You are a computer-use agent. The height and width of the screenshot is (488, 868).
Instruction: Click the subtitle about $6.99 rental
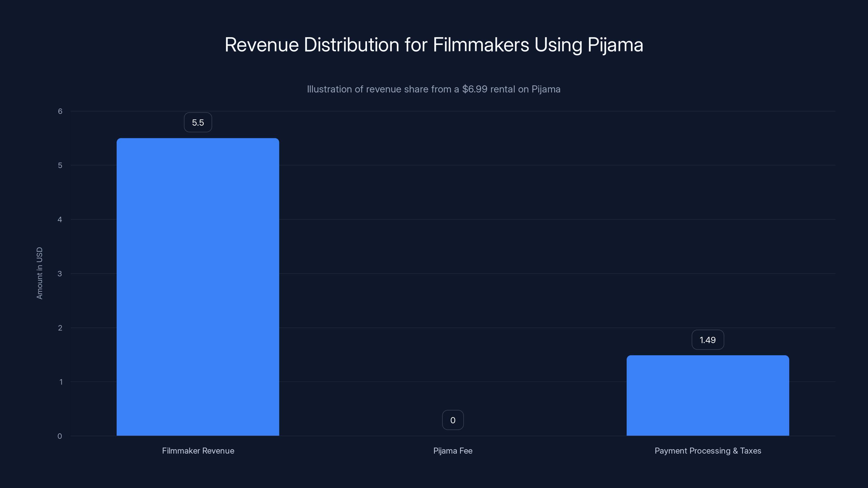[434, 89]
